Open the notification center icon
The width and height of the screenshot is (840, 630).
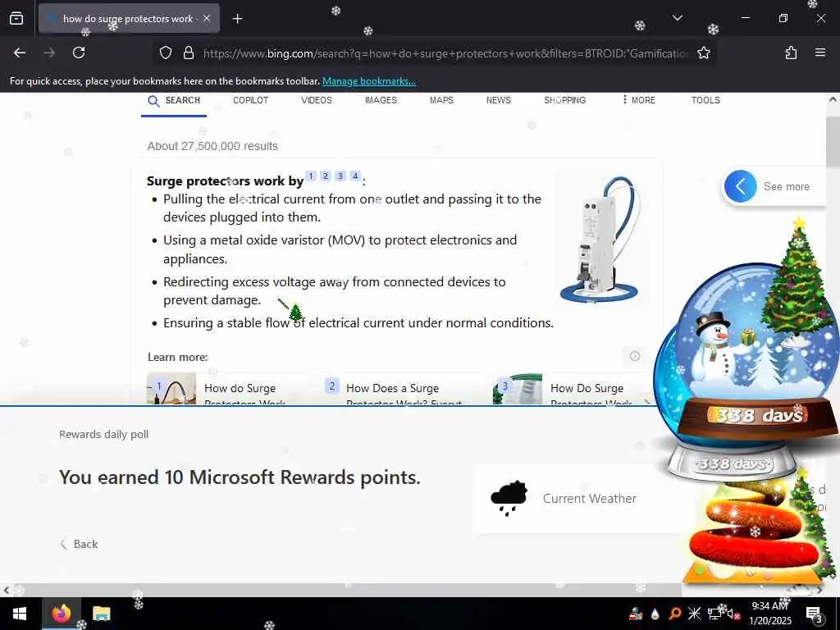(x=814, y=614)
